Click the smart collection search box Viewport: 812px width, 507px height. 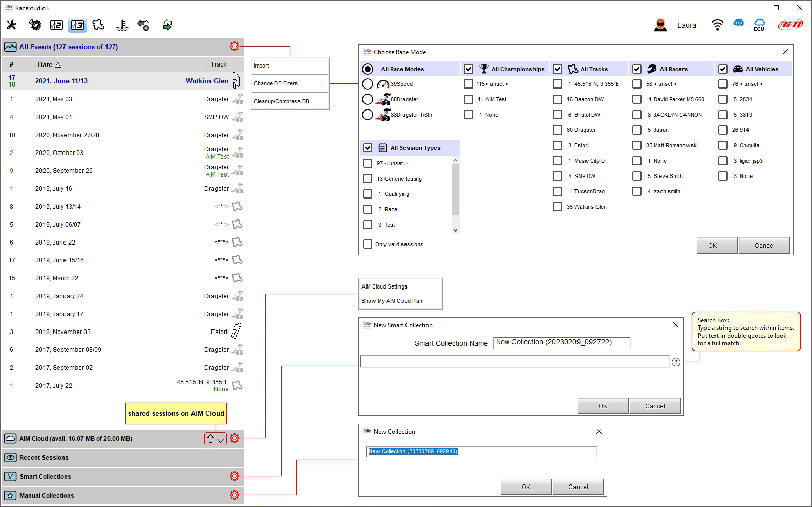[x=515, y=362]
